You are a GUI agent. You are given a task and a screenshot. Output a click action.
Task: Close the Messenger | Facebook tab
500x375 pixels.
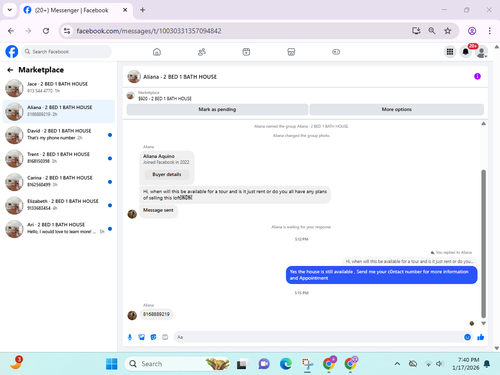[x=125, y=10]
